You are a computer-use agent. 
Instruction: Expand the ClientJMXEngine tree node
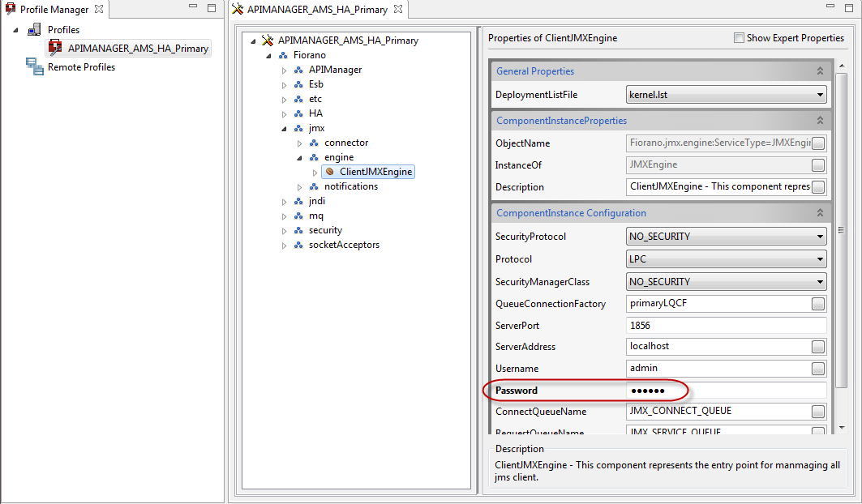tap(315, 172)
